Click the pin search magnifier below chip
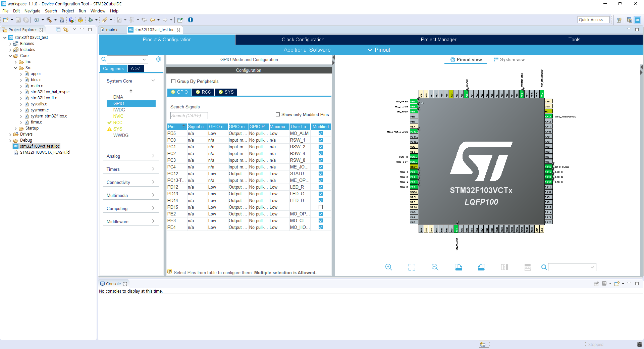Image resolution: width=644 pixels, height=349 pixels. 544,267
